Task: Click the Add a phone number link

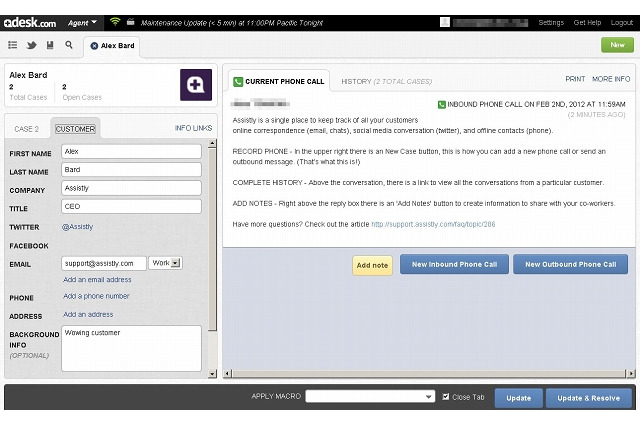Action: point(96,297)
